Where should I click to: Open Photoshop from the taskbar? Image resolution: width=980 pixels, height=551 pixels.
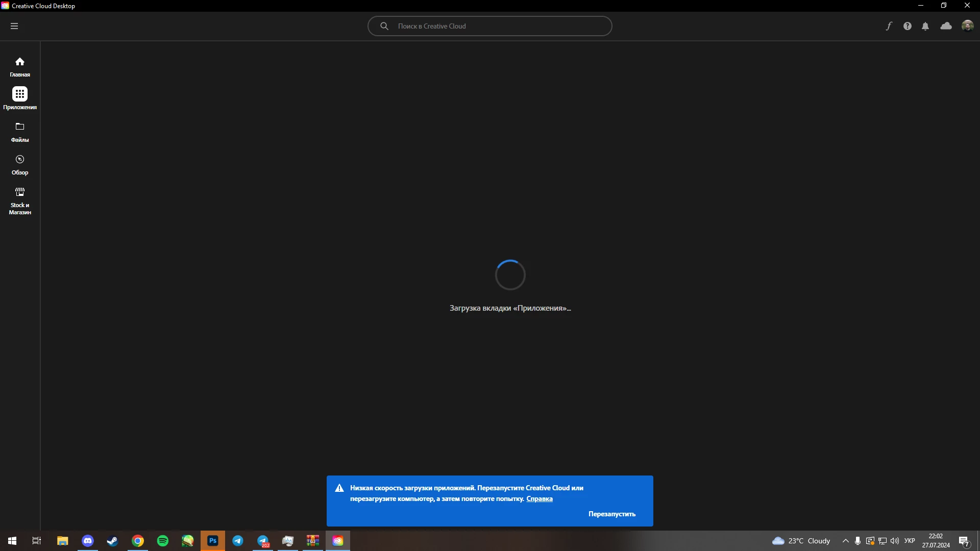point(213,541)
